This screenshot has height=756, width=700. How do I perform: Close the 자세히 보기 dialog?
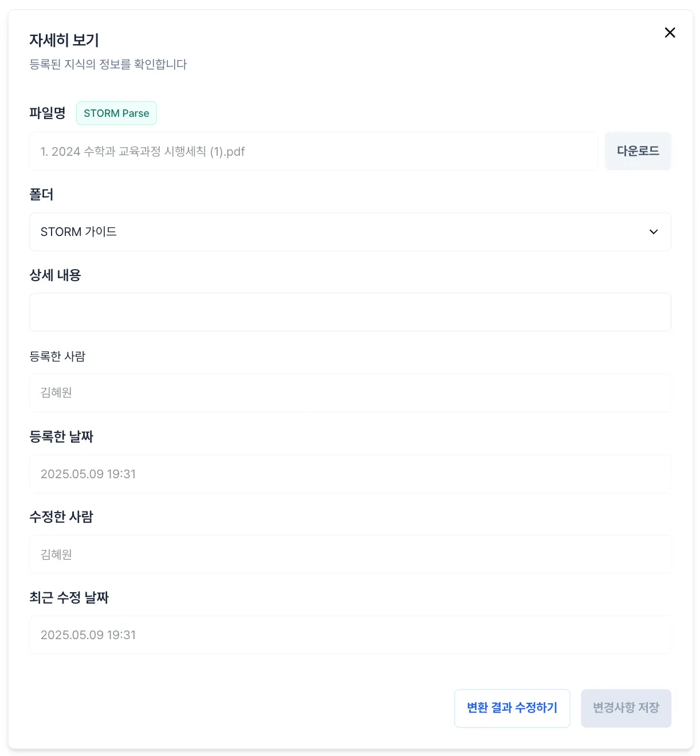point(670,33)
